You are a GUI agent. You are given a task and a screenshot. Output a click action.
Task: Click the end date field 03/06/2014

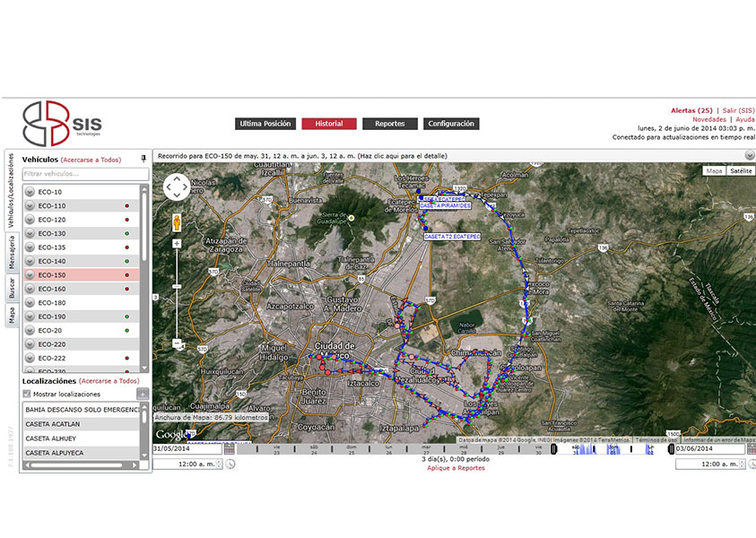[710, 449]
